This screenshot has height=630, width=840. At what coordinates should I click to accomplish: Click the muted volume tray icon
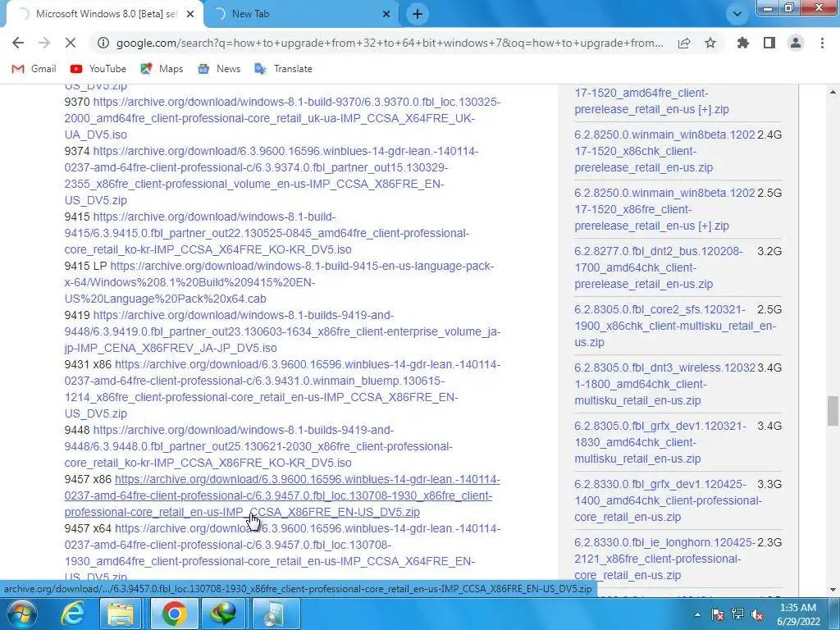757,614
